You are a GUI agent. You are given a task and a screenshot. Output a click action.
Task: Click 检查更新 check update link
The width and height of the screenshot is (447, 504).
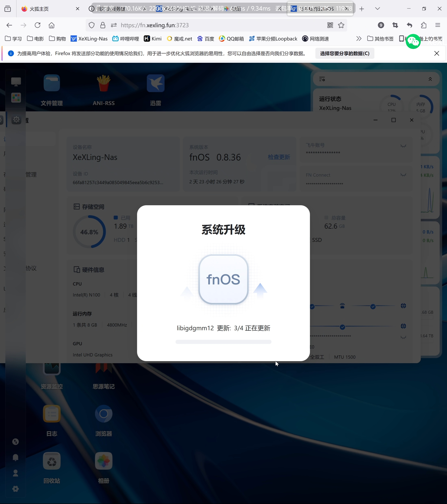(279, 157)
